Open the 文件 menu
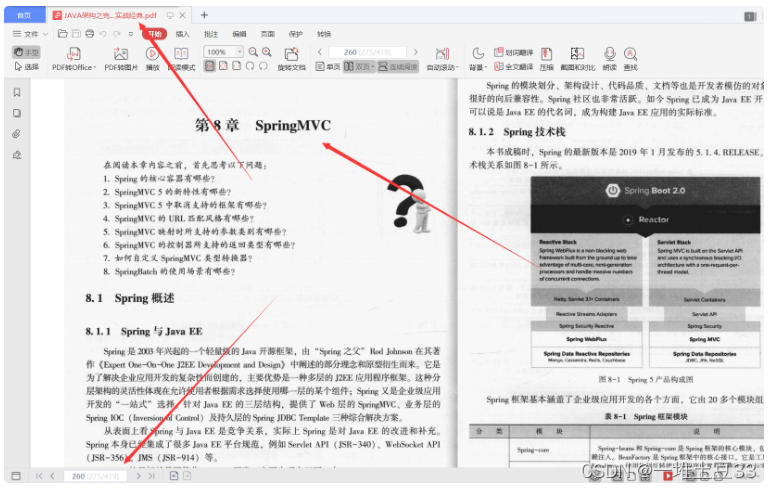The width and height of the screenshot is (772, 490). (30, 34)
